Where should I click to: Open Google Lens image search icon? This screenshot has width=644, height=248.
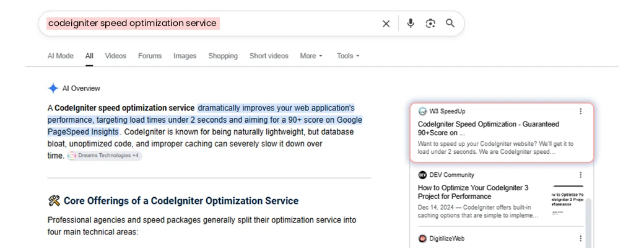point(430,24)
